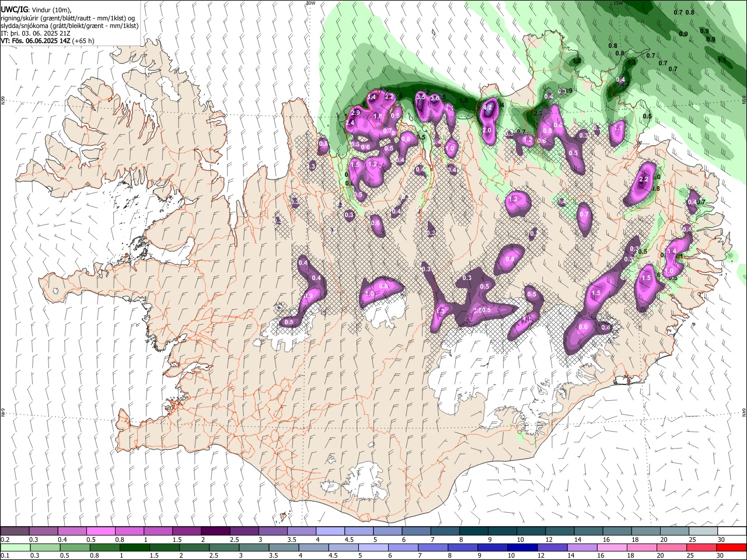Viewport: 747px width, 560px height.
Task: Pick the lower-row grey-green swatch labeled 2.5
Action: [x=224, y=547]
